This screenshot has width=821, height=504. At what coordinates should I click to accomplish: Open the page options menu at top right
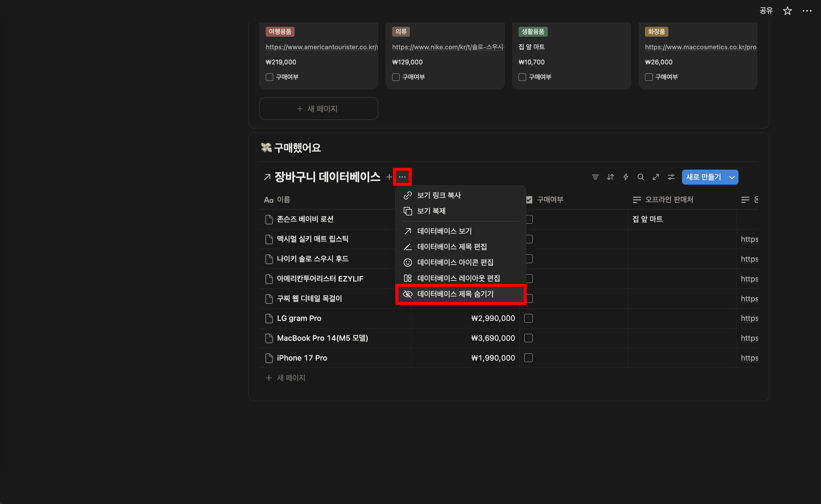tap(807, 11)
